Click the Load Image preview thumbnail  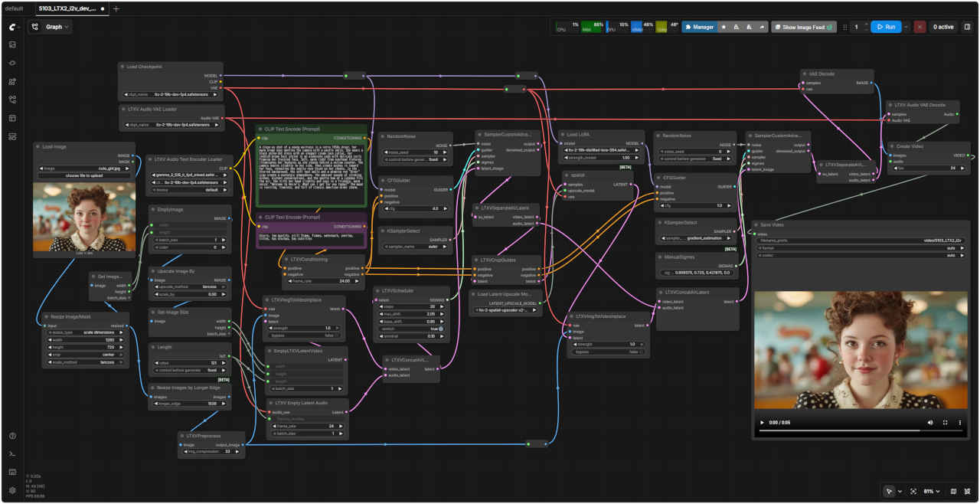(84, 215)
